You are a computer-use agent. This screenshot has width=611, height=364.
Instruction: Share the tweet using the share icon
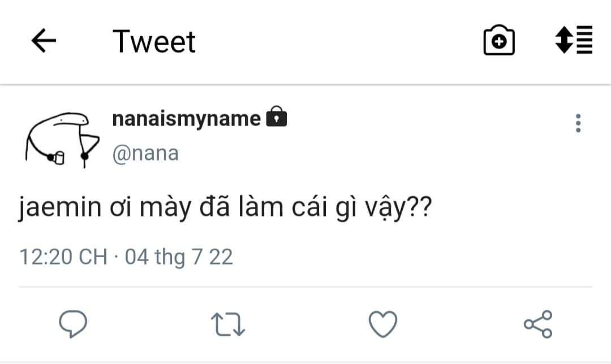pyautogui.click(x=537, y=324)
